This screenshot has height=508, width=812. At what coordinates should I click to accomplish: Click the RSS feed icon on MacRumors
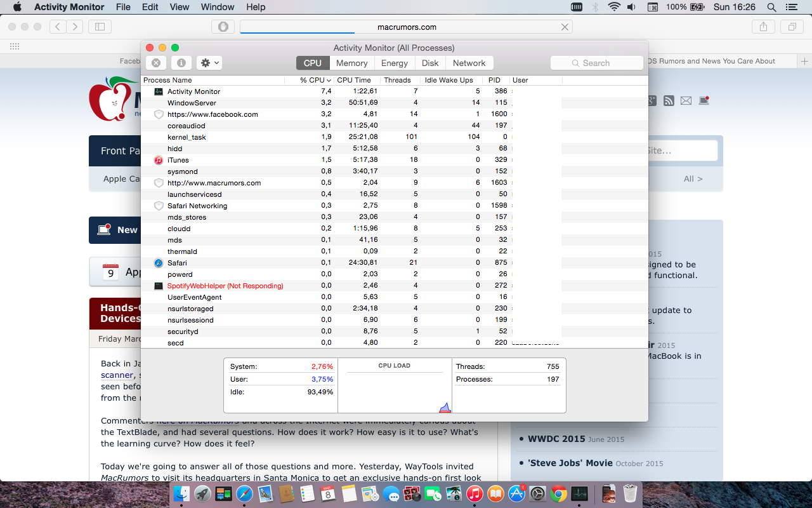pyautogui.click(x=669, y=101)
